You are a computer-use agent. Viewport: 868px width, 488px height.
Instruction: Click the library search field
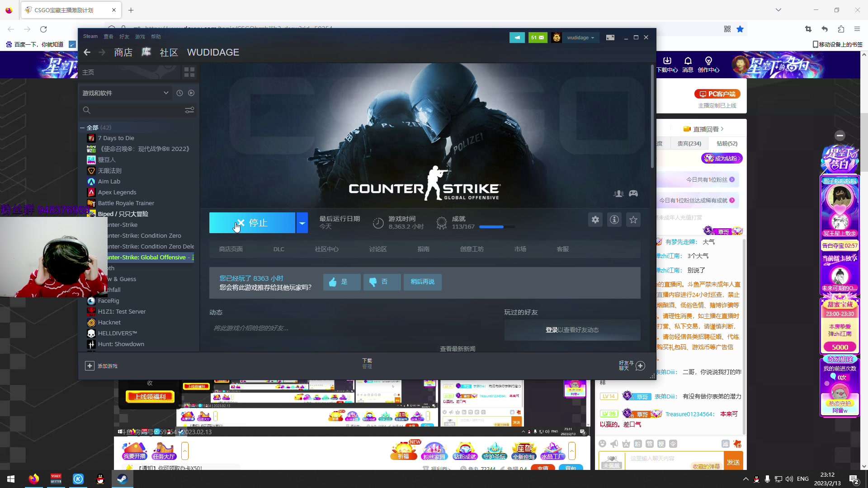131,110
